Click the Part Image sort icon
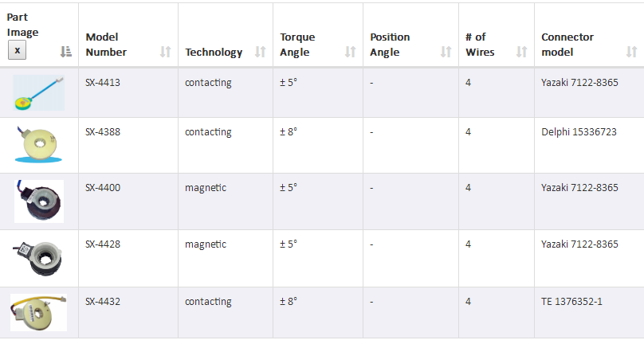 coord(65,51)
